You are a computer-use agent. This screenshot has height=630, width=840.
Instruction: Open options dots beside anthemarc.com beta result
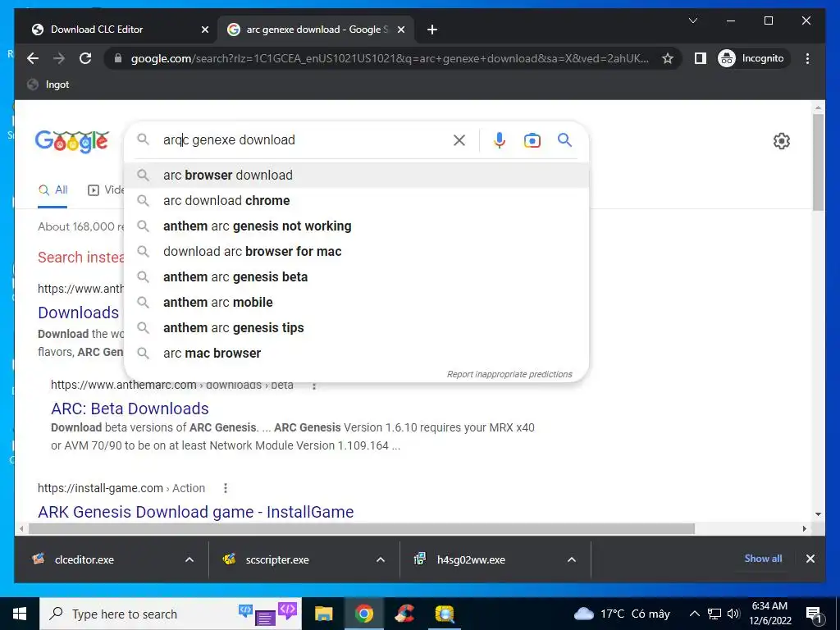pyautogui.click(x=314, y=386)
